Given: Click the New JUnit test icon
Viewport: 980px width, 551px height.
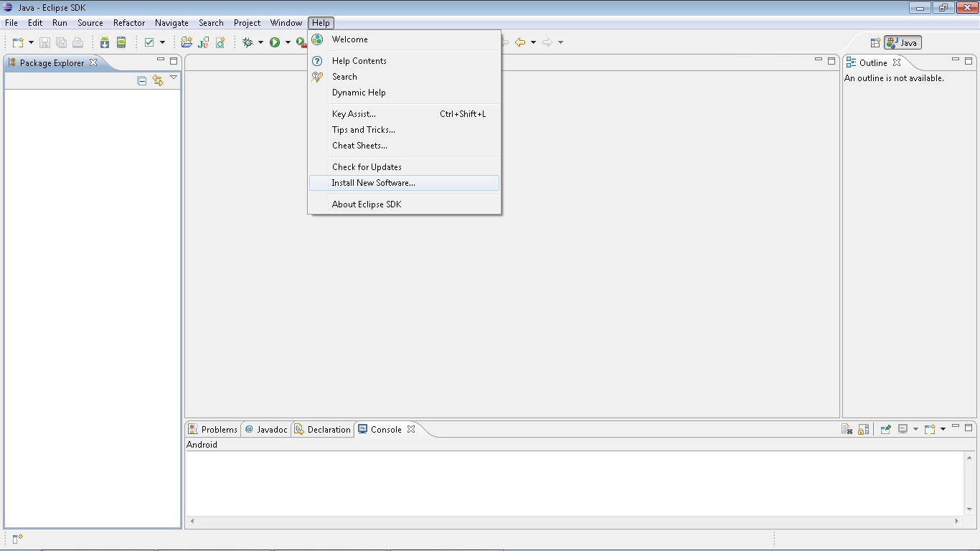Looking at the screenshot, I should [x=204, y=42].
